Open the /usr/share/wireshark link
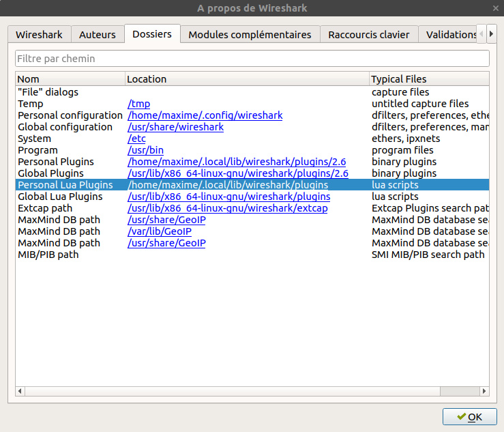The image size is (504, 432). (x=175, y=127)
